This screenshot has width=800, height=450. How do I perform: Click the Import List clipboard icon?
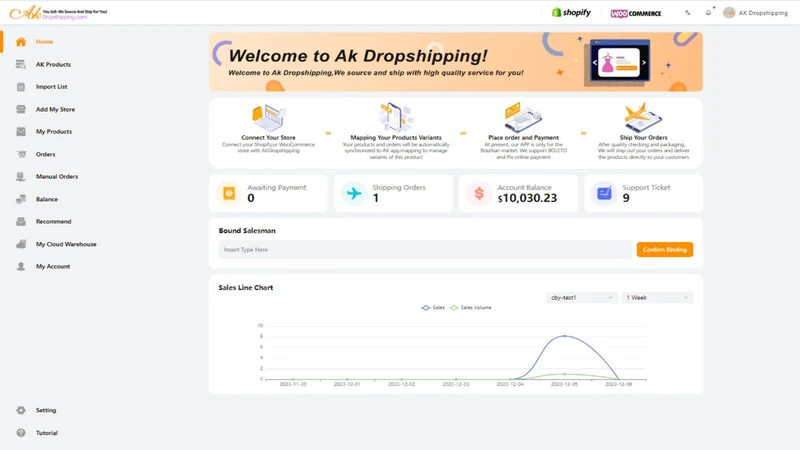point(21,87)
